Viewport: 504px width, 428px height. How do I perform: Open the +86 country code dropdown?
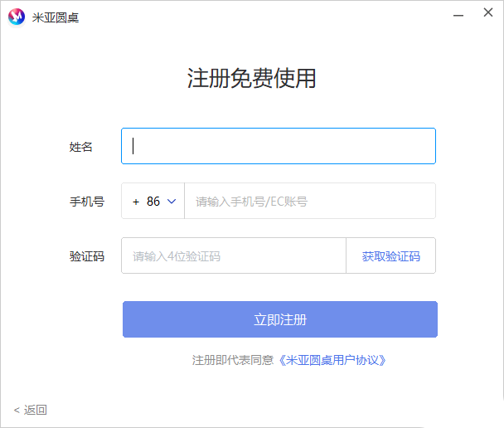click(x=153, y=201)
